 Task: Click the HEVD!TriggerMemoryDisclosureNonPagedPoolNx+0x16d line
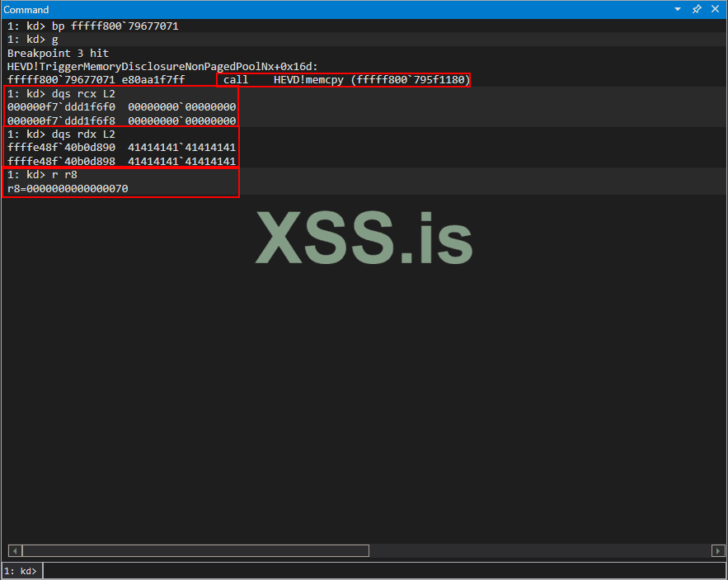click(162, 67)
